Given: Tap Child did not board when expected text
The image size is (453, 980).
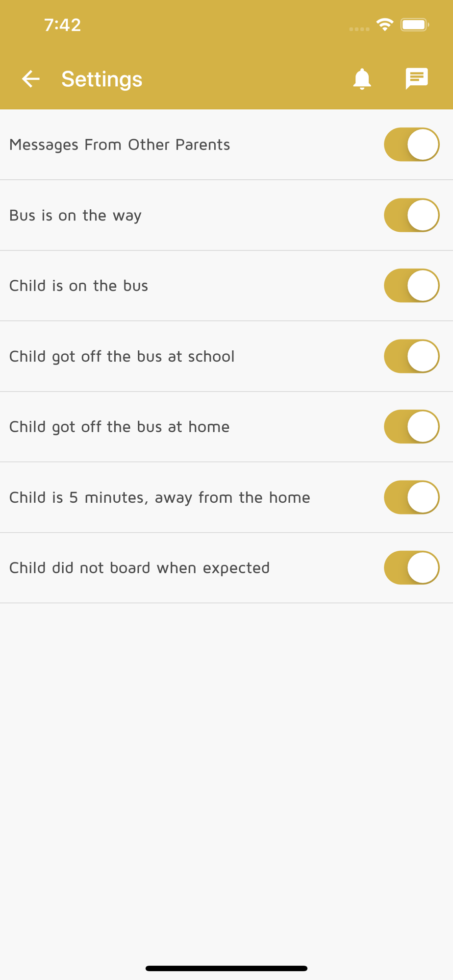Looking at the screenshot, I should (x=139, y=568).
